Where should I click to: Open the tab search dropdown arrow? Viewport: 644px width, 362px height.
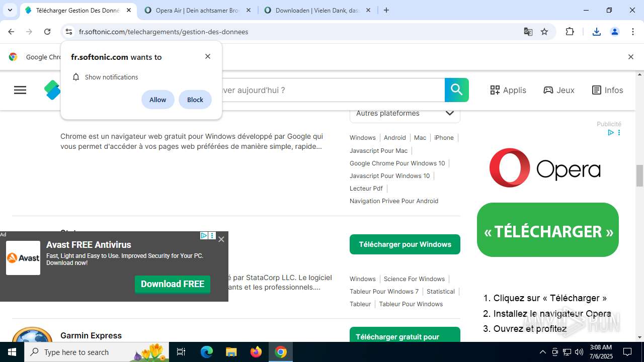pos(10,10)
